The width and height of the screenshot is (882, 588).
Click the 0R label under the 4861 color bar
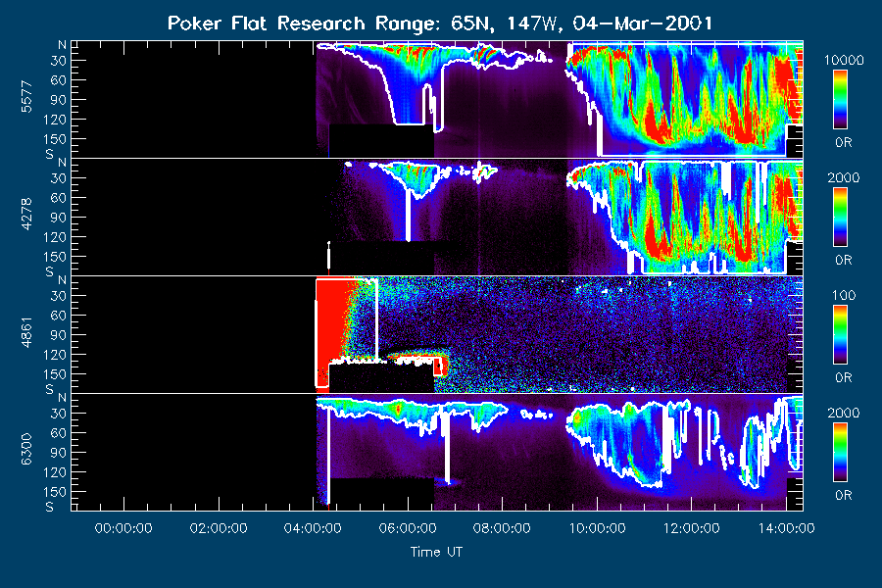(843, 378)
